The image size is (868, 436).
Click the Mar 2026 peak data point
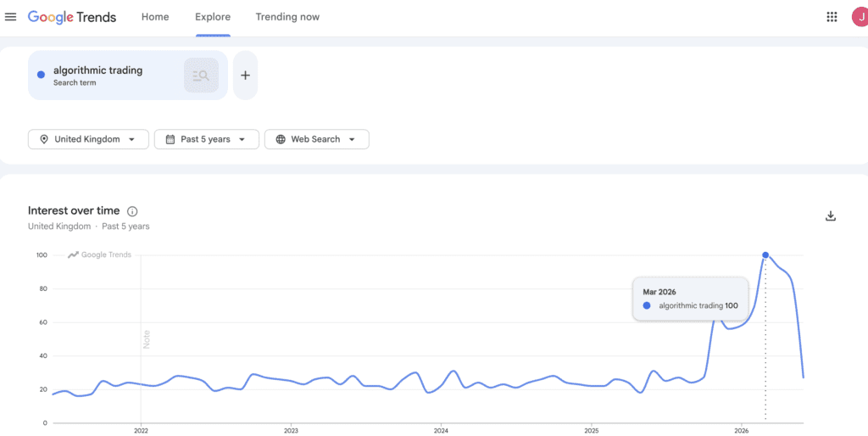pyautogui.click(x=765, y=254)
